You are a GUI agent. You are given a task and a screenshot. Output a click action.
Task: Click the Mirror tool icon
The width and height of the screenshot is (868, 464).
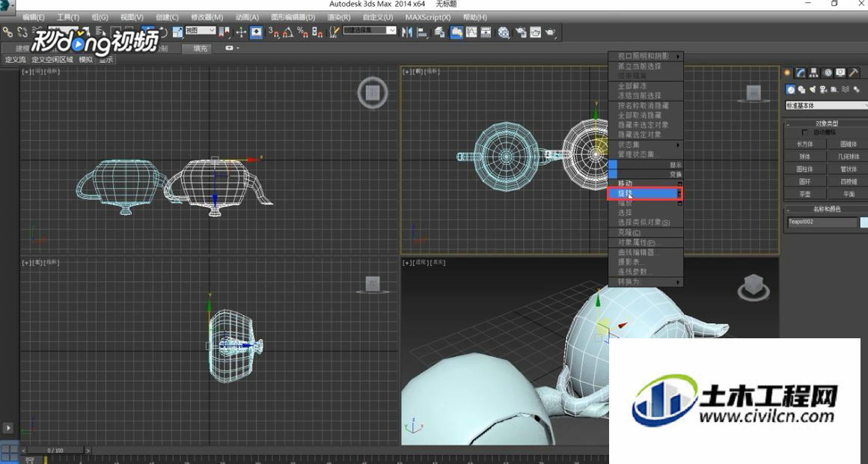407,32
